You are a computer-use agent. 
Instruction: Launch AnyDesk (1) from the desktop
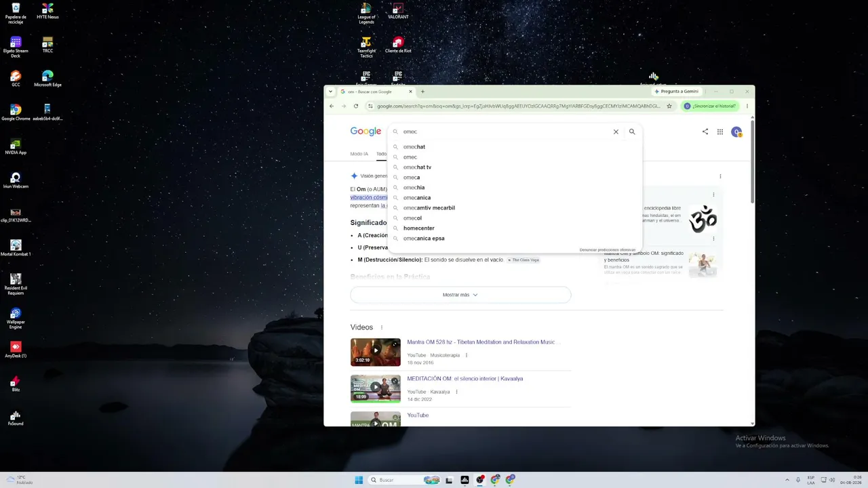pos(16,350)
